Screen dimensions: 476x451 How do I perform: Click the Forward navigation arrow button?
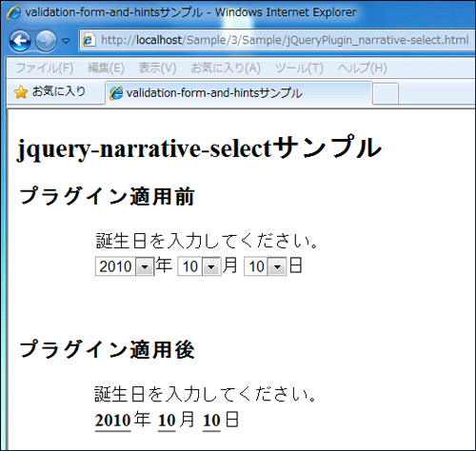46,41
